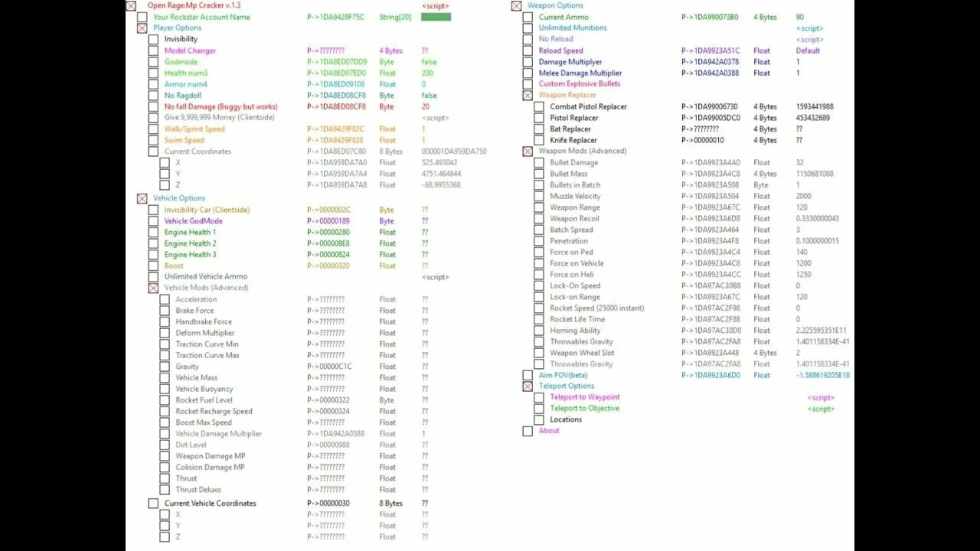Collapse the Vehicle Options group checkbox
The width and height of the screenshot is (980, 551).
tap(142, 198)
